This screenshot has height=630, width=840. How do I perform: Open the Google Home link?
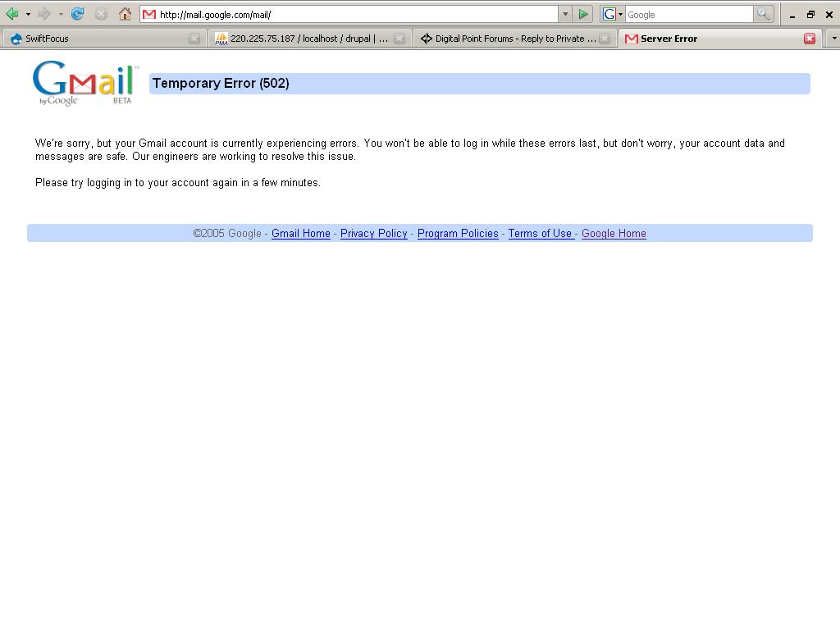pos(614,234)
